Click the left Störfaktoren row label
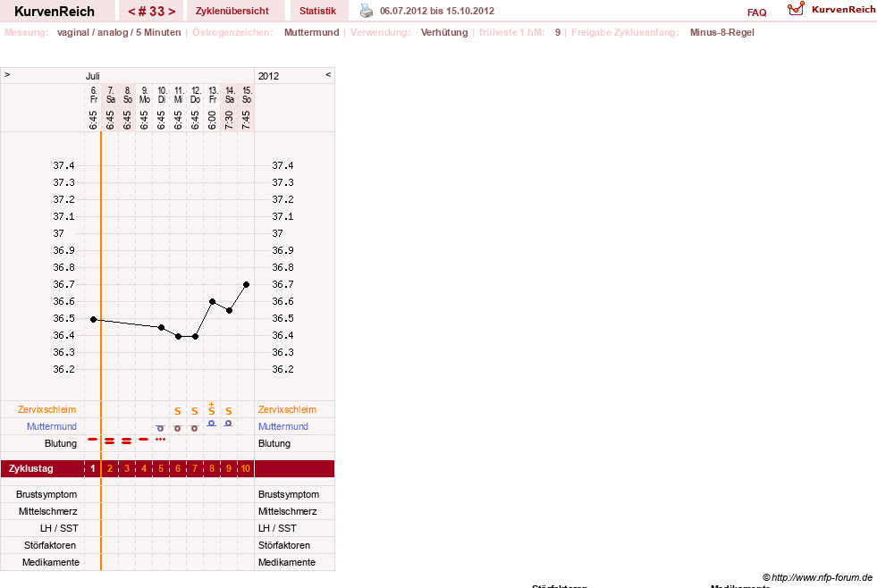Screen dimensions: 877x588 click(x=51, y=545)
